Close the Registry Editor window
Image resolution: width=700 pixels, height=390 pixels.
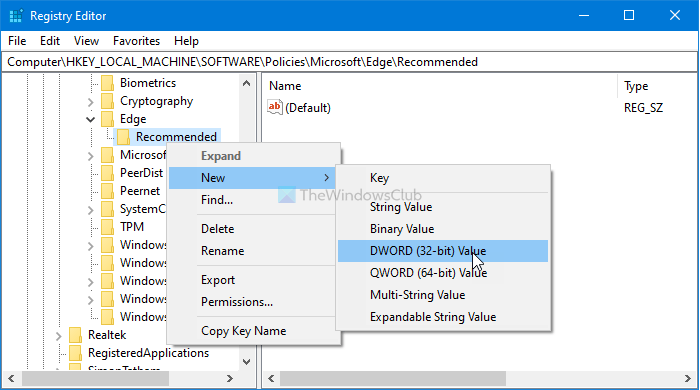tap(675, 16)
